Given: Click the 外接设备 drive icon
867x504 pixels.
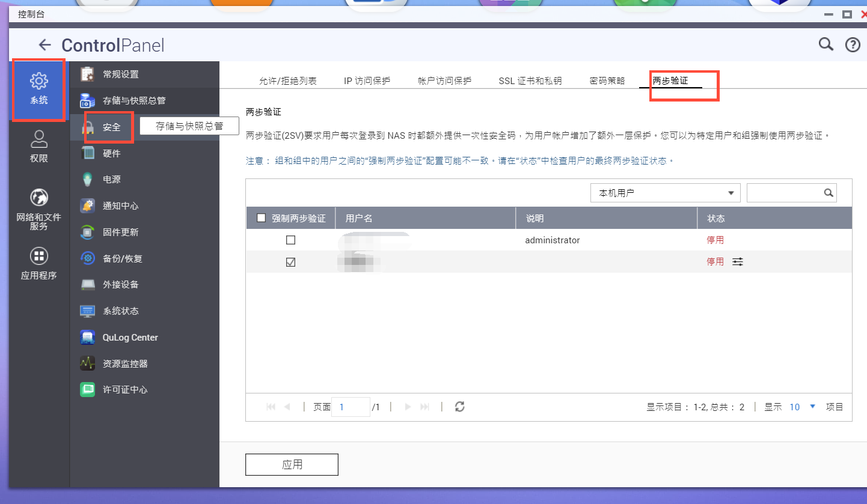Looking at the screenshot, I should 88,284.
